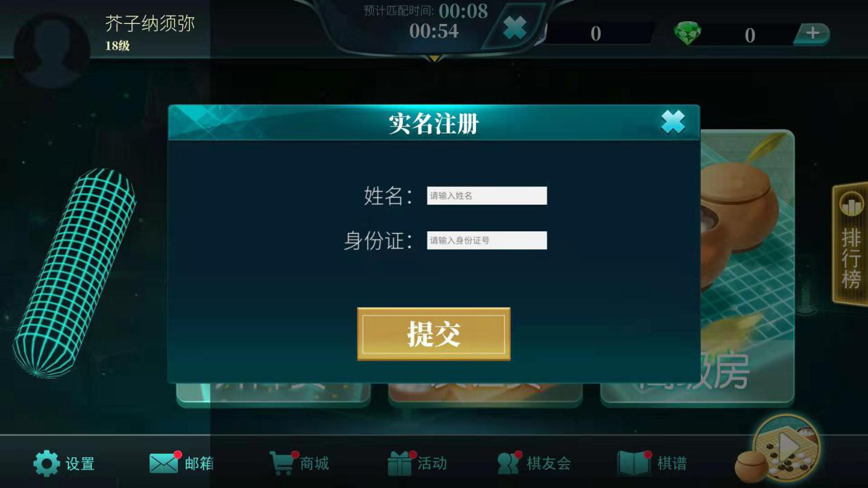
Task: Select the 商城 label in bottom bar
Action: click(314, 463)
